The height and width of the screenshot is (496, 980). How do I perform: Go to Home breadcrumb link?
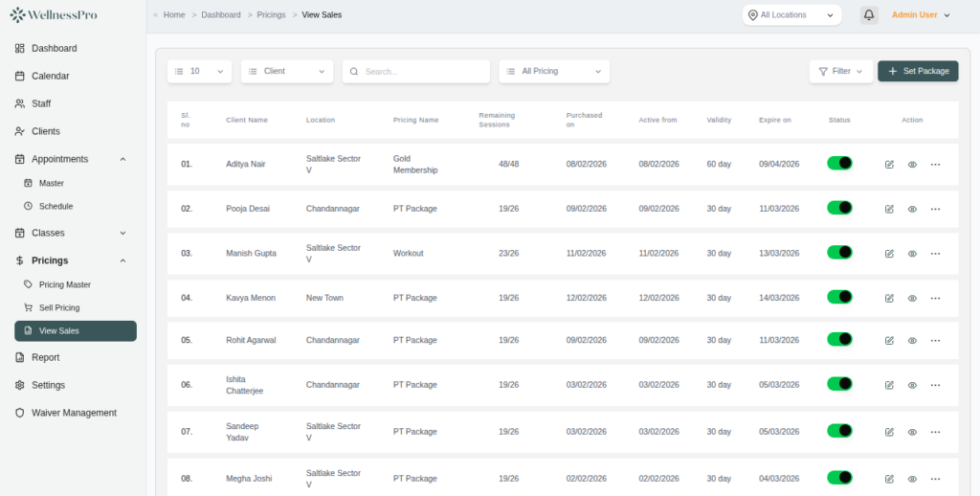pyautogui.click(x=174, y=15)
